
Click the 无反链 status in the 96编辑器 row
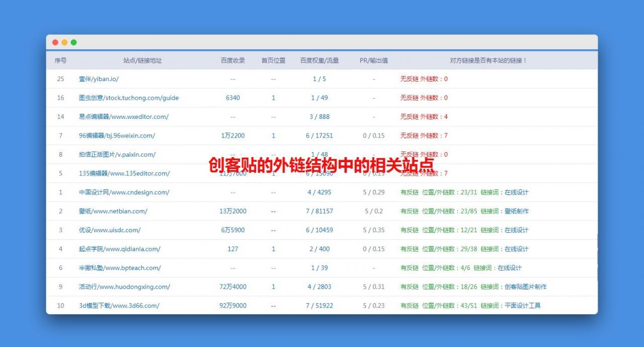pos(424,135)
